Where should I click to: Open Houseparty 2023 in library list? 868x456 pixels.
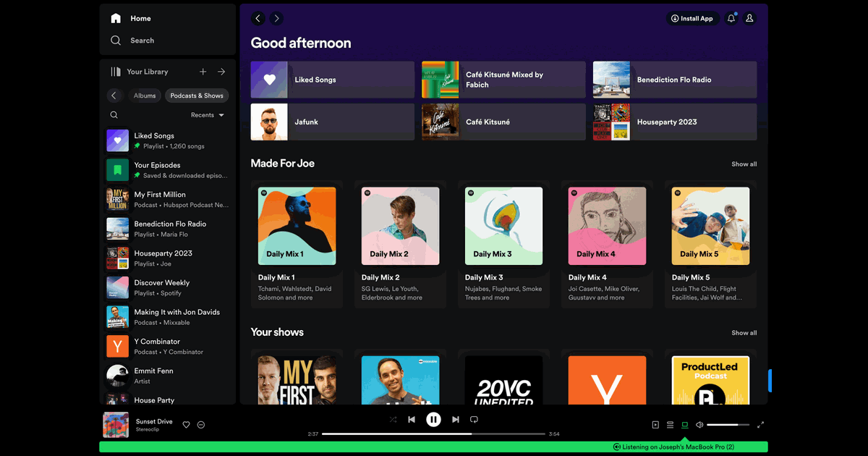tap(168, 258)
